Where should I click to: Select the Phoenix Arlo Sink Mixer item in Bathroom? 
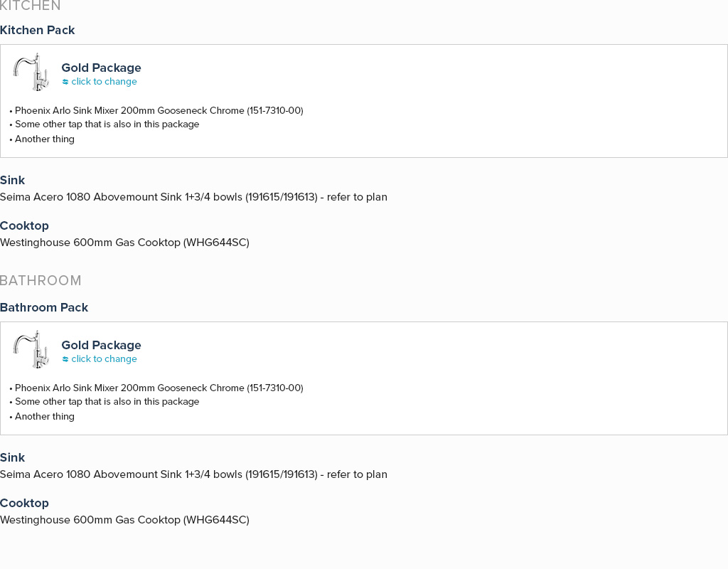point(159,388)
